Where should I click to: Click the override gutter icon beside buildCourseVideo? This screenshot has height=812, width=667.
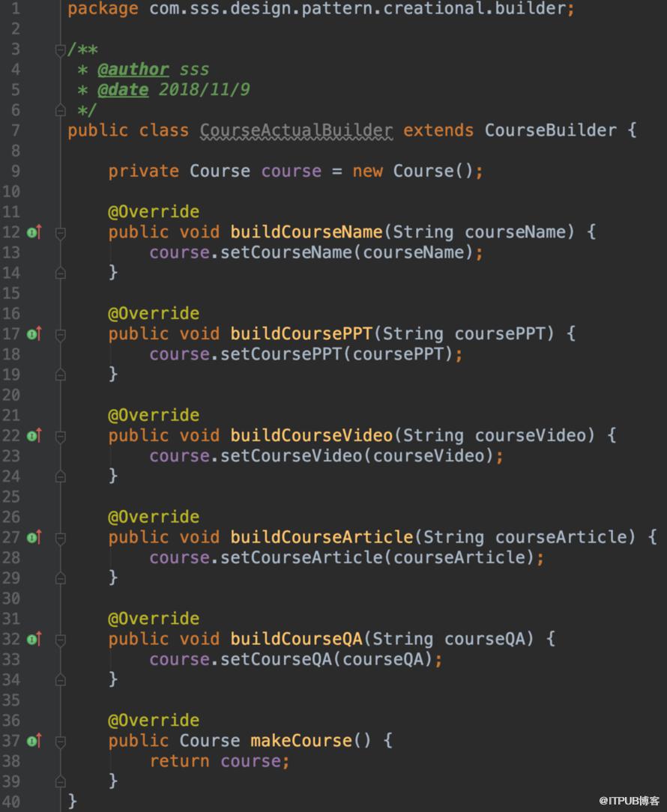point(34,435)
